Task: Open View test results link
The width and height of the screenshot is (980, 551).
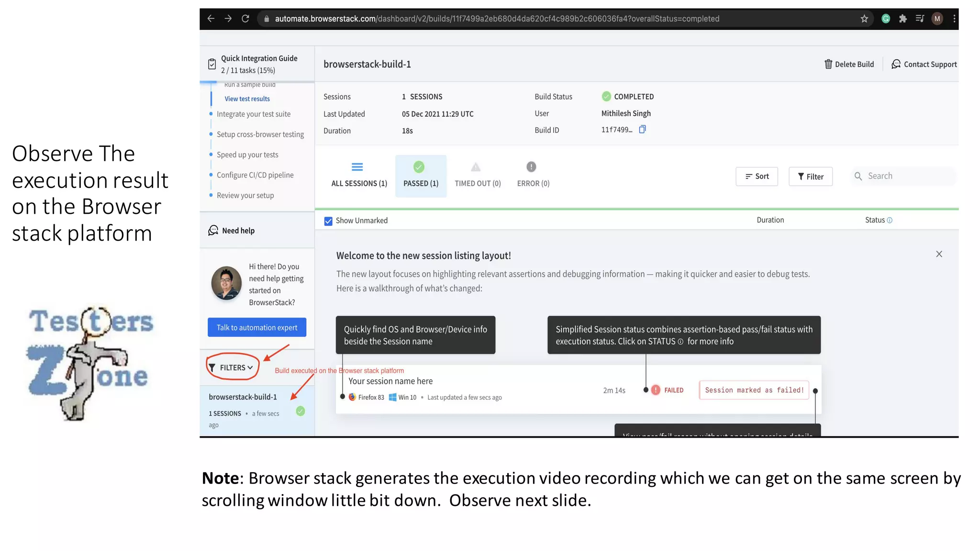Action: click(x=247, y=99)
